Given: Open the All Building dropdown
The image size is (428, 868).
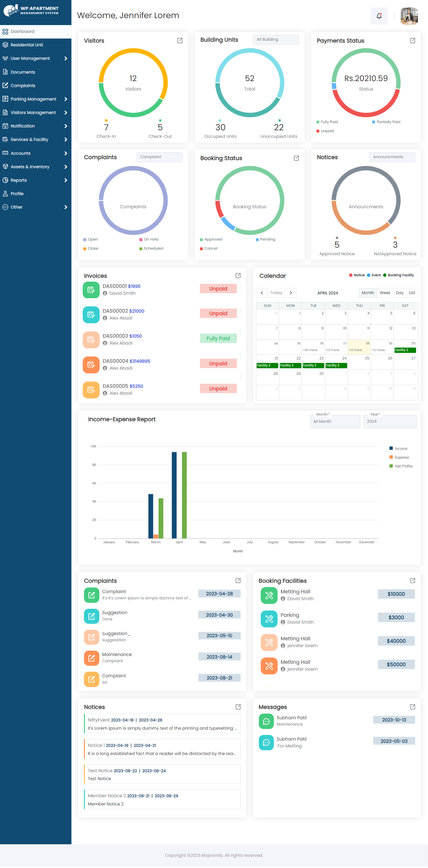Looking at the screenshot, I should click(276, 39).
